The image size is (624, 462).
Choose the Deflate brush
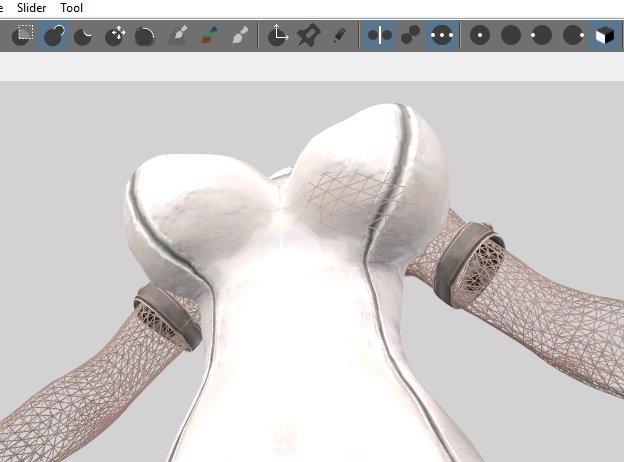pos(84,36)
